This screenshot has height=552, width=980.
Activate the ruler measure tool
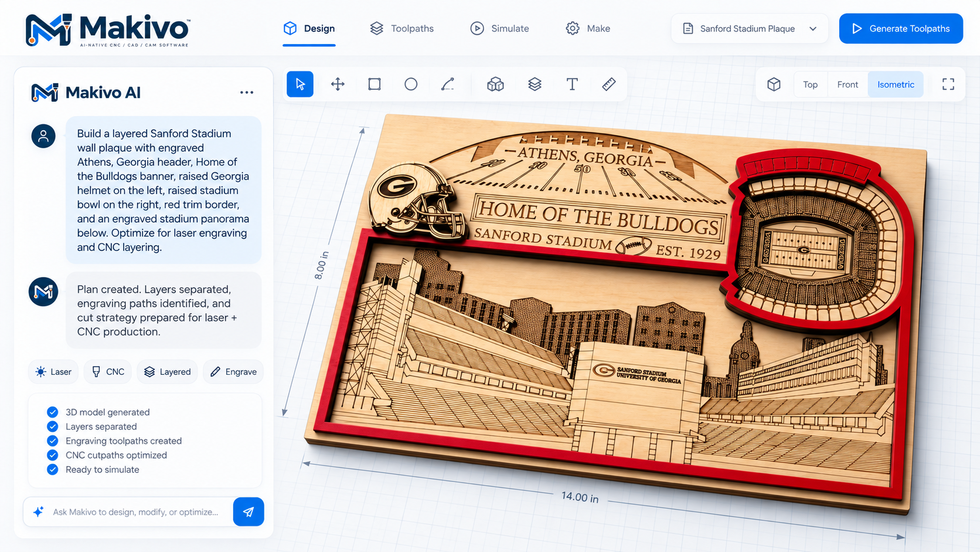click(x=609, y=84)
